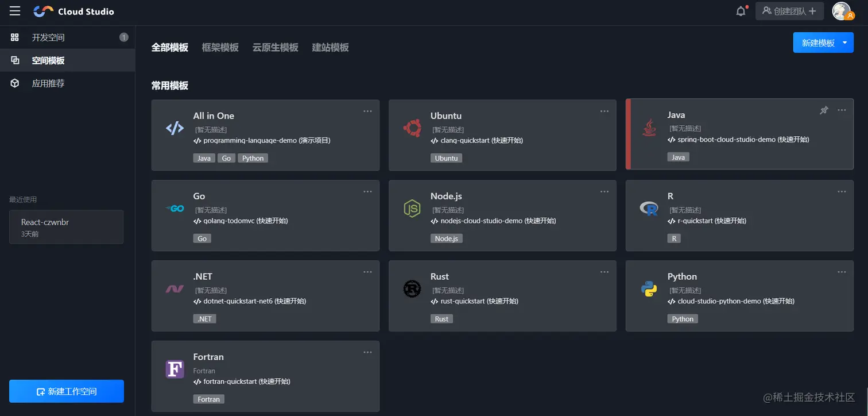Select 空间模板 in sidebar
Image resolution: width=868 pixels, height=416 pixels.
click(68, 60)
